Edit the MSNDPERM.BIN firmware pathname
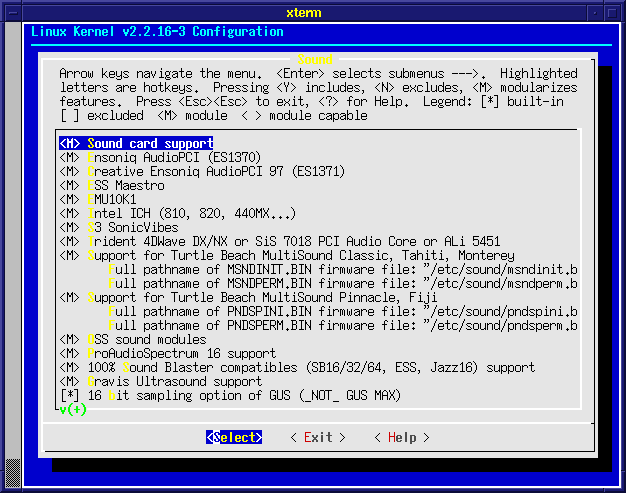 click(342, 284)
